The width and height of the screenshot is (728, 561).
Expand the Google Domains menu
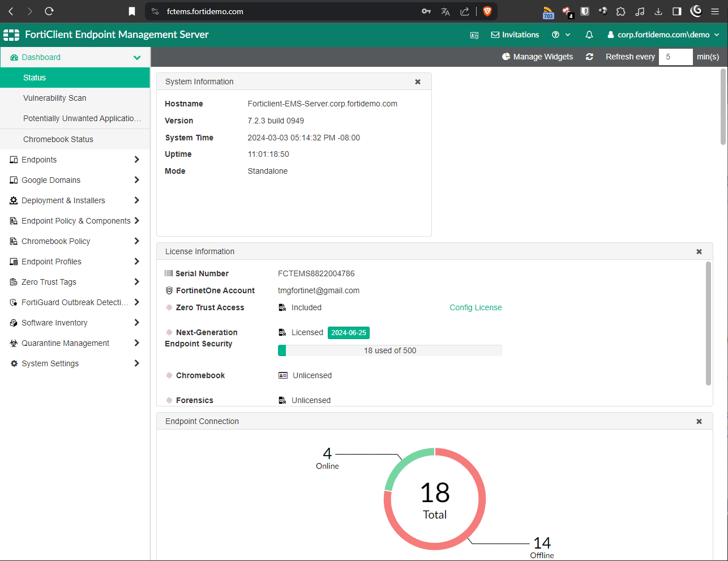pyautogui.click(x=75, y=180)
